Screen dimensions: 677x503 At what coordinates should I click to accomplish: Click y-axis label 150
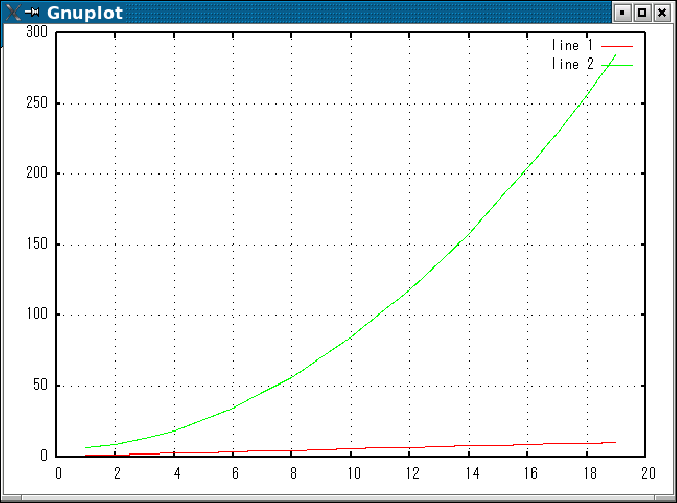37,244
